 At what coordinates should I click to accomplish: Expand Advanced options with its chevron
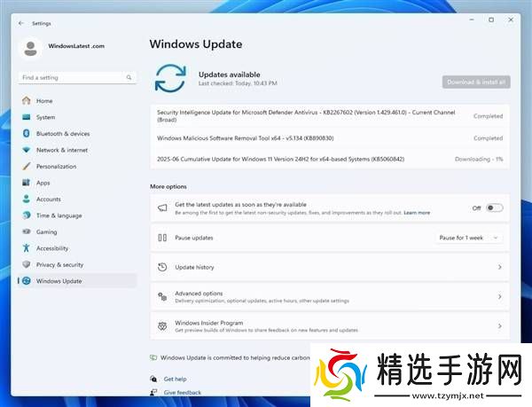point(499,296)
